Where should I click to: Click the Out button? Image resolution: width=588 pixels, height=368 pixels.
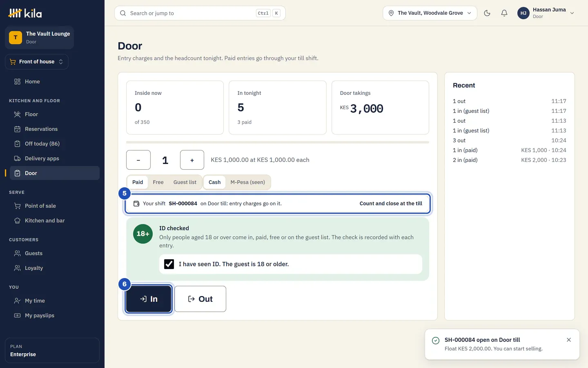[200, 299]
